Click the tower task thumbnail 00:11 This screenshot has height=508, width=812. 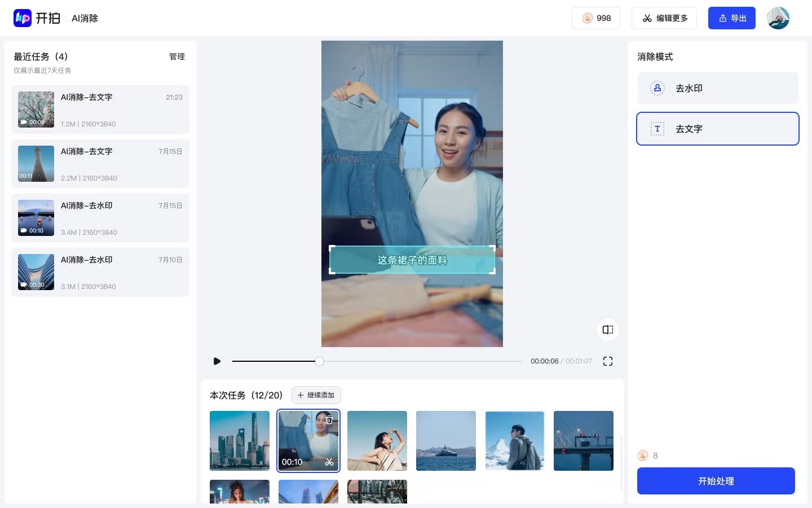click(36, 164)
